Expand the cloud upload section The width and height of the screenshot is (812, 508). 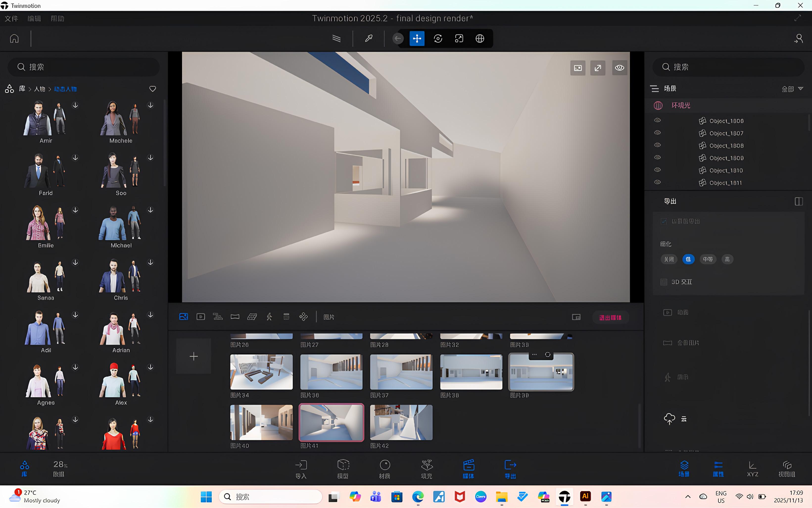[670, 419]
